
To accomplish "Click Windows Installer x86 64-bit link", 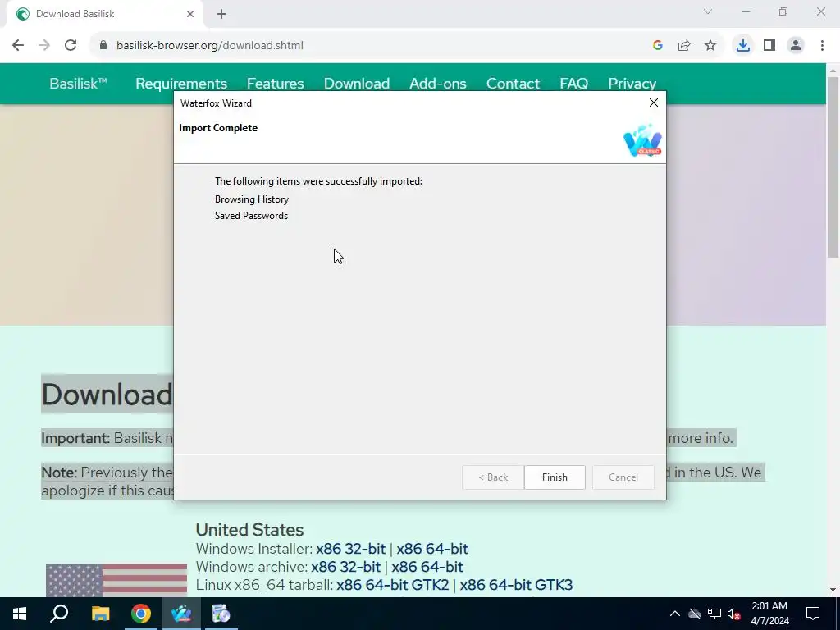I will [432, 549].
